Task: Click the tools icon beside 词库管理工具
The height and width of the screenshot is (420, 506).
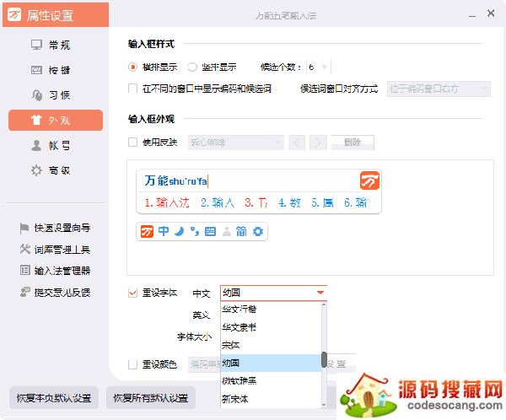Action: coord(24,249)
